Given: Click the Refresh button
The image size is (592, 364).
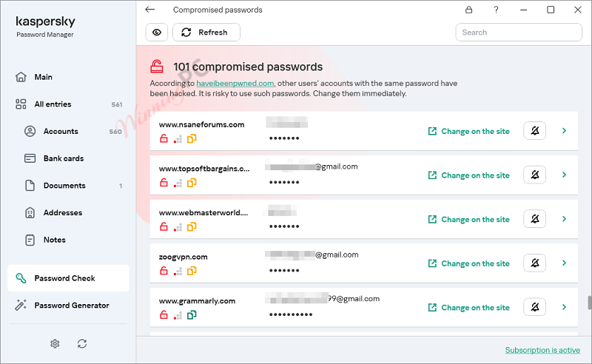Looking at the screenshot, I should [x=206, y=32].
